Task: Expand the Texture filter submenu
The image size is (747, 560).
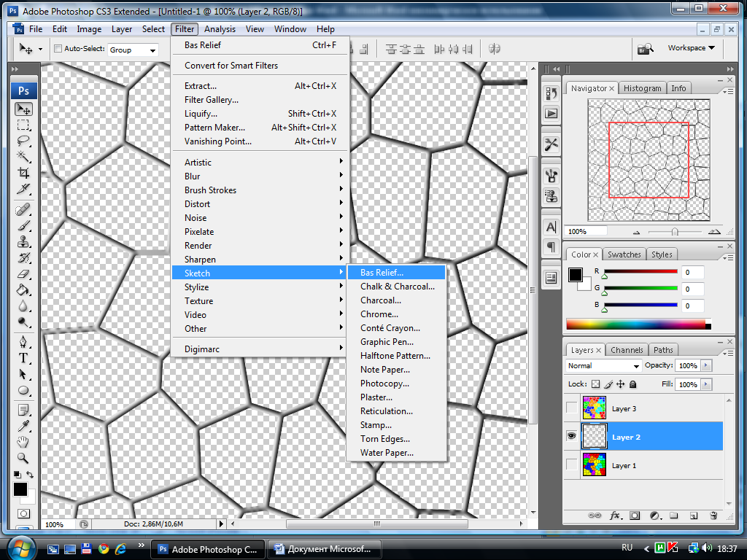Action: (260, 301)
